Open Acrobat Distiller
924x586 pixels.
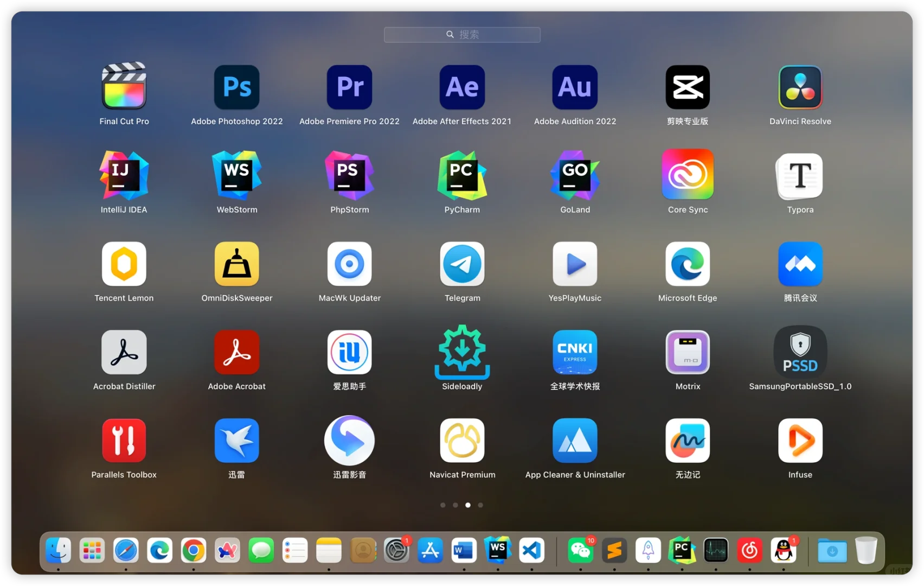(124, 352)
